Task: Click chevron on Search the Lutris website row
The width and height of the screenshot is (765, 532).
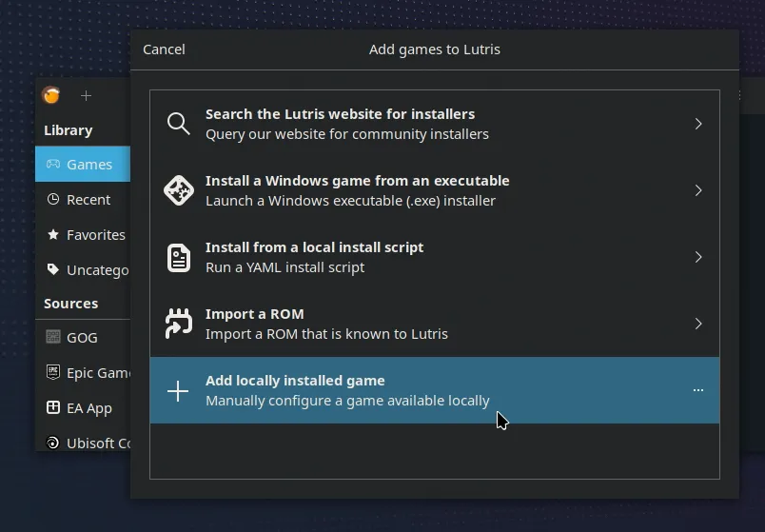Action: pos(698,124)
